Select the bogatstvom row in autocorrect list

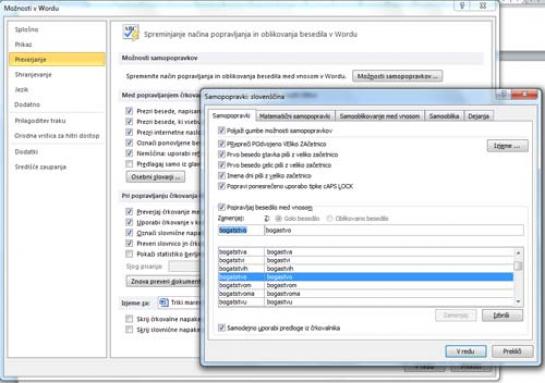366,285
